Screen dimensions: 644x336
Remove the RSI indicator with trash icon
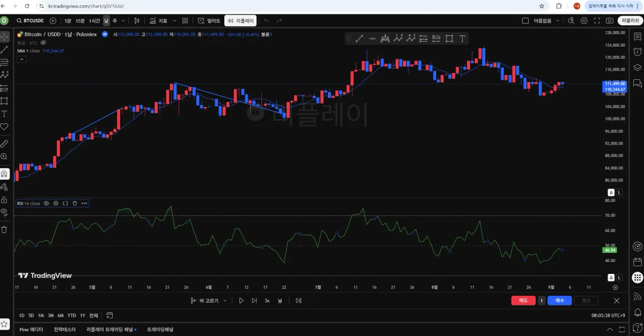tap(75, 204)
